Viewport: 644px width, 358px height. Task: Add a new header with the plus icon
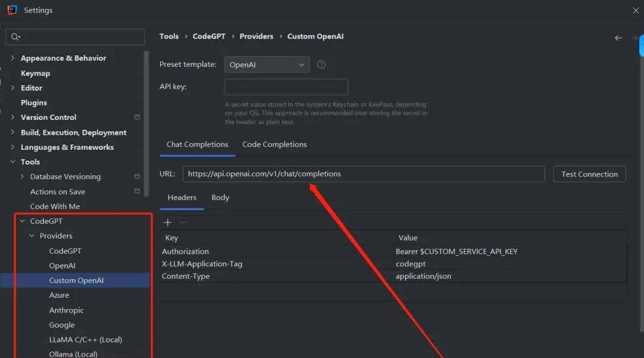pos(168,223)
